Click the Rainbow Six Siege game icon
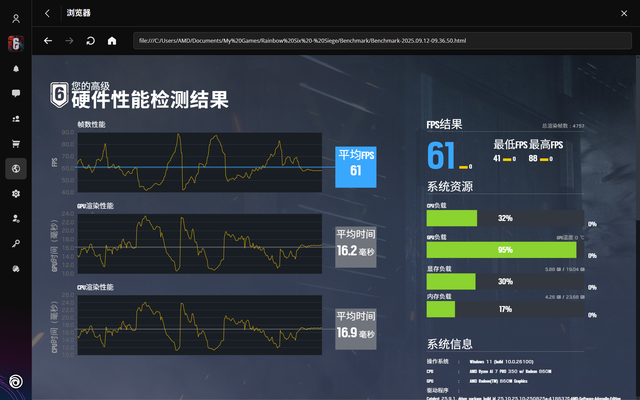 16,43
